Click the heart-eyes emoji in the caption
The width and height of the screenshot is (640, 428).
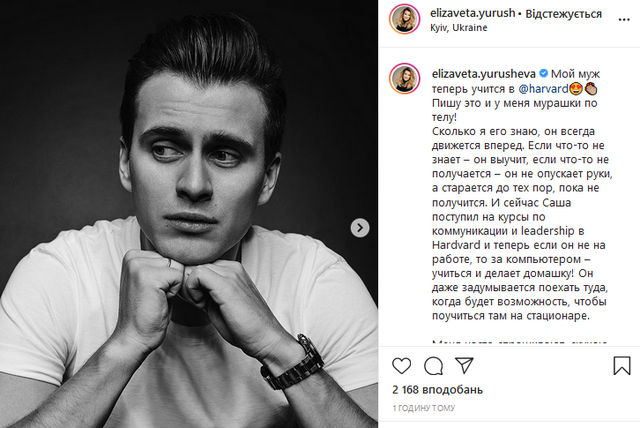[576, 89]
